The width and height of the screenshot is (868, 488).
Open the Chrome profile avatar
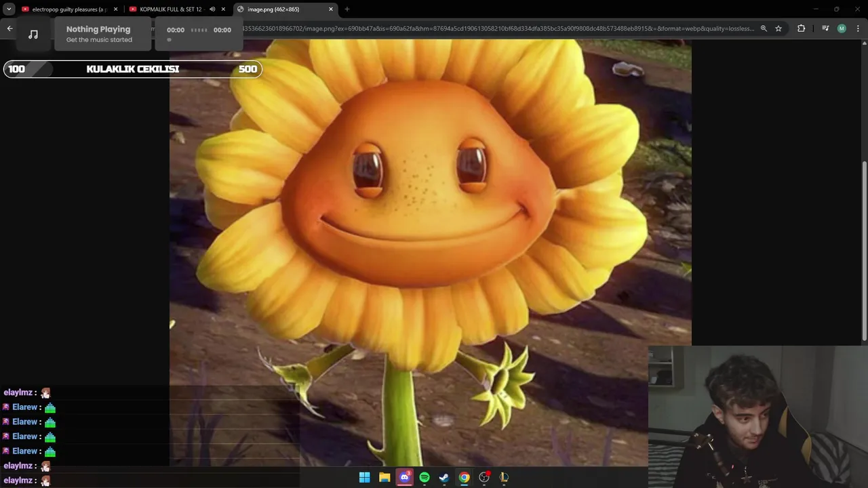click(x=842, y=28)
